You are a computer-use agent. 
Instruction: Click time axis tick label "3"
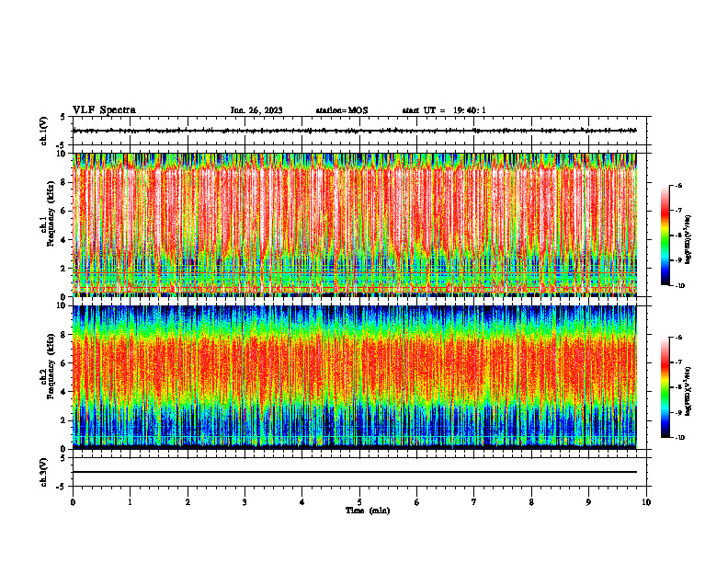tap(245, 502)
